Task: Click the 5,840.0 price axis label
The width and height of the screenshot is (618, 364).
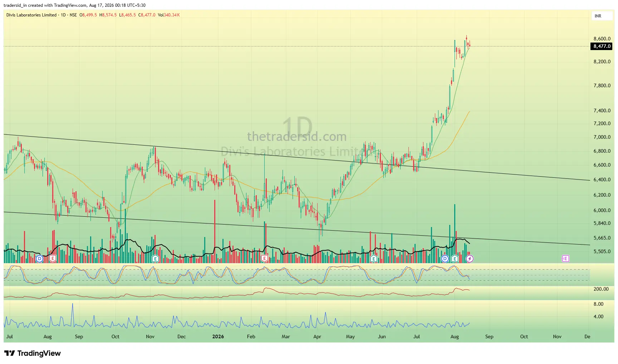Action: (x=602, y=223)
